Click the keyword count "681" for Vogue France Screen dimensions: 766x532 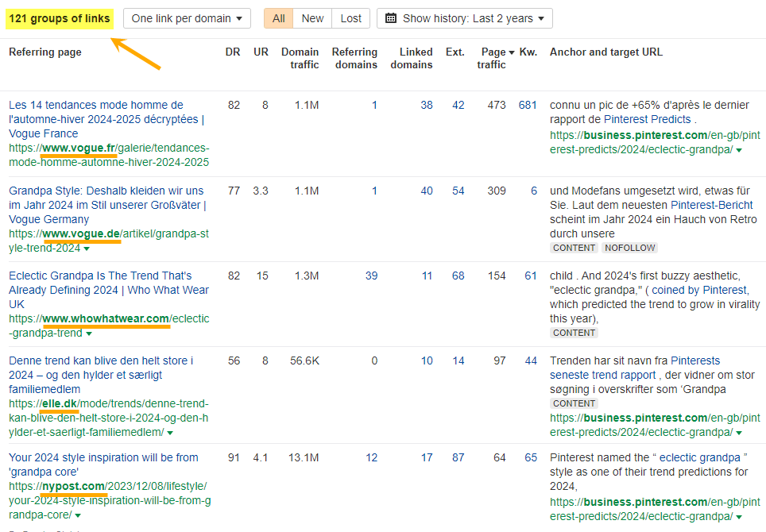(528, 105)
